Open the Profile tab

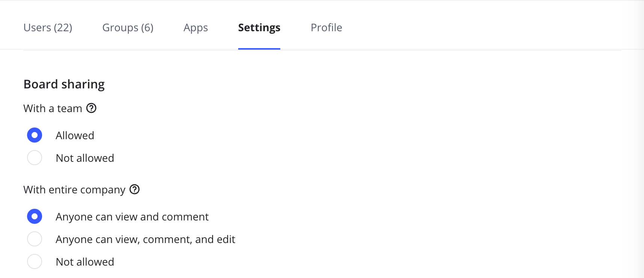coord(326,27)
